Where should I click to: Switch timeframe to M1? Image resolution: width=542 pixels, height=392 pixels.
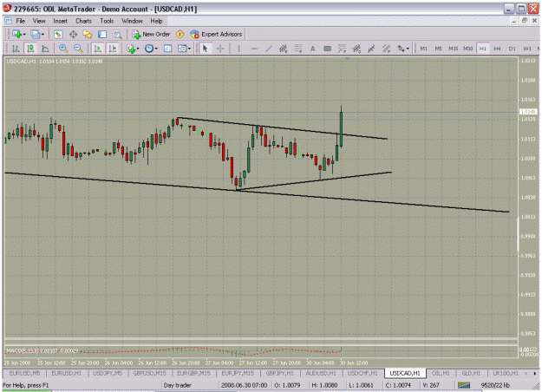[x=423, y=49]
